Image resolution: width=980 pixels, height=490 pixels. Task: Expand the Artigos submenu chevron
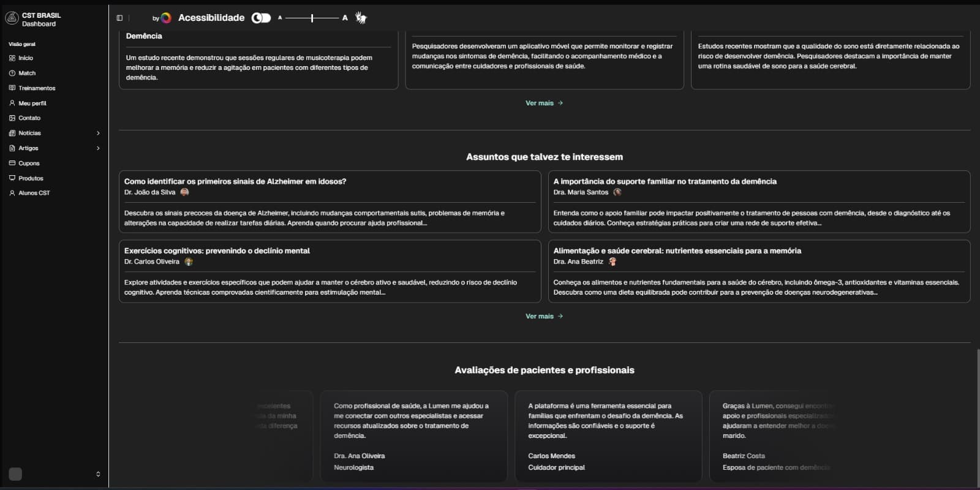click(x=98, y=148)
